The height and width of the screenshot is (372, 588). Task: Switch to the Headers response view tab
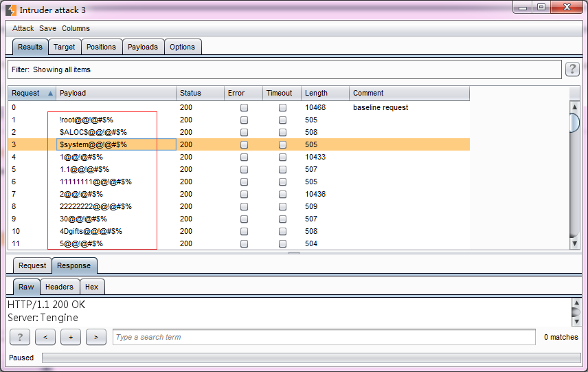pyautogui.click(x=59, y=287)
